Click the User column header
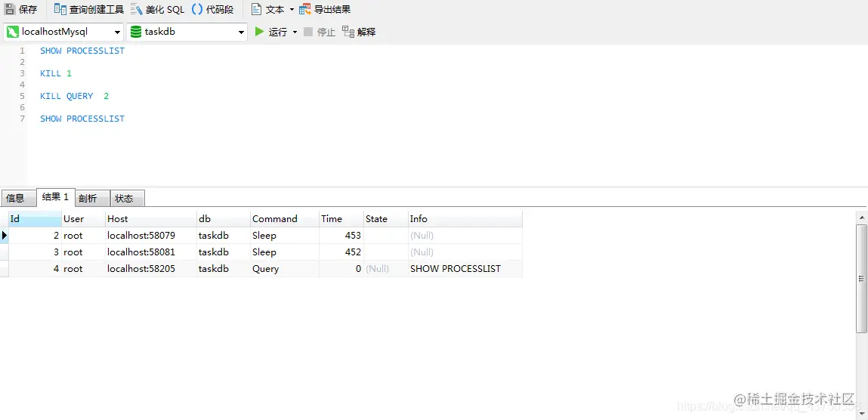868x420 pixels. click(x=84, y=218)
